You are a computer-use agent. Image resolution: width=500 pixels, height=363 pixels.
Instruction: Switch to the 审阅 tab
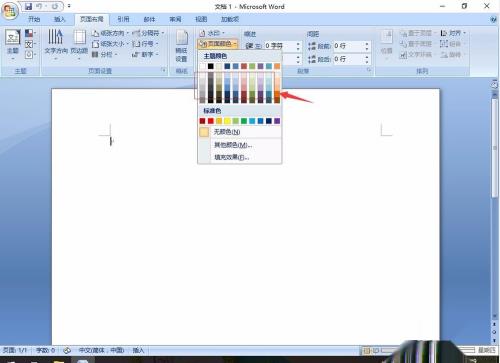175,19
